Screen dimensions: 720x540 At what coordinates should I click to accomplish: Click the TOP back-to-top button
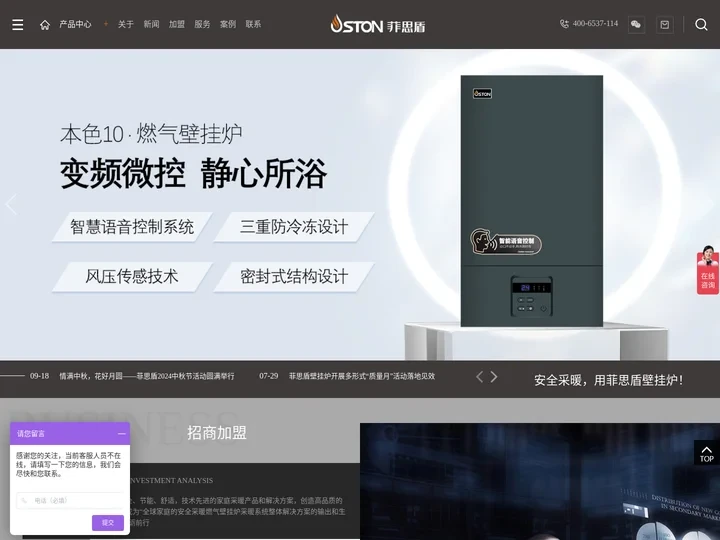coord(707,453)
